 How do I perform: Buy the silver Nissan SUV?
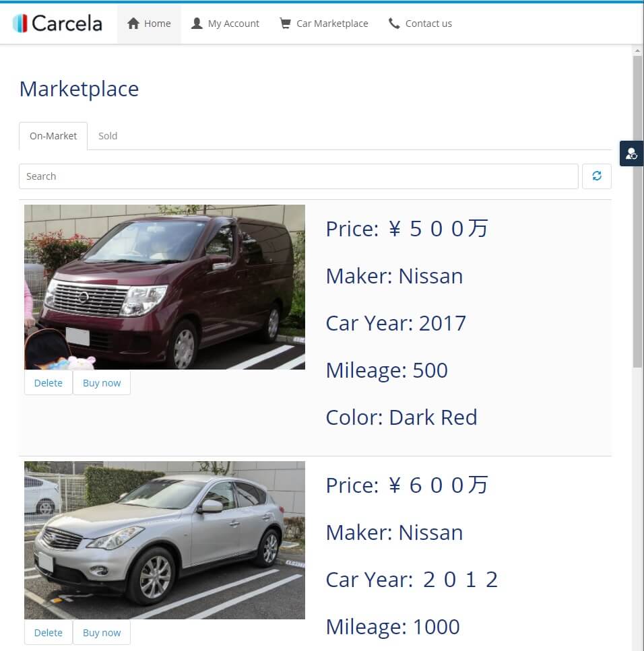(102, 633)
